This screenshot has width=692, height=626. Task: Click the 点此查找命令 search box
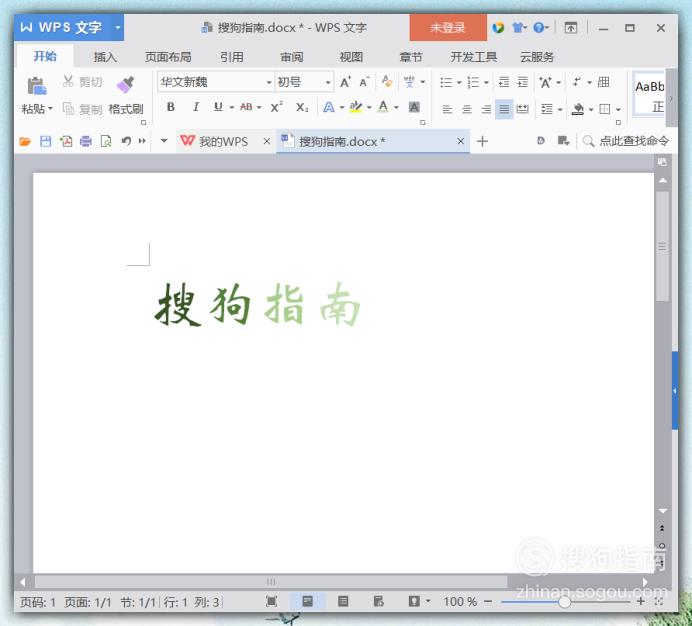[626, 141]
